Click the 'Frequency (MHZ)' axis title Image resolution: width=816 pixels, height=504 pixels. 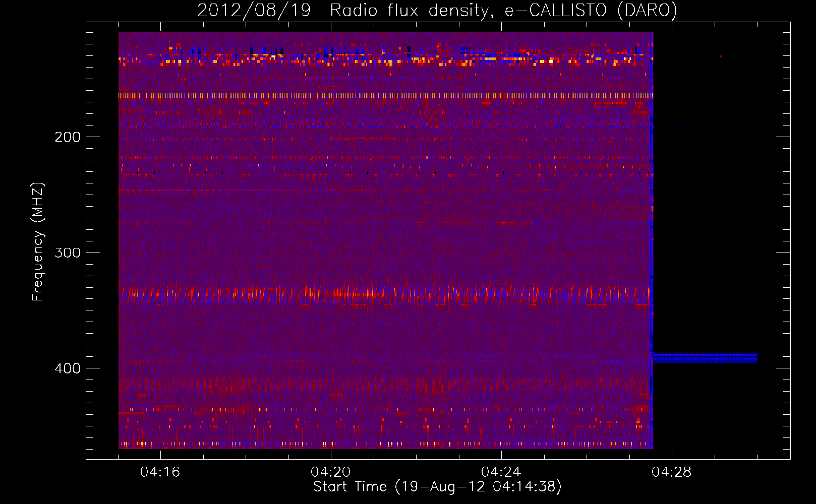click(x=38, y=242)
